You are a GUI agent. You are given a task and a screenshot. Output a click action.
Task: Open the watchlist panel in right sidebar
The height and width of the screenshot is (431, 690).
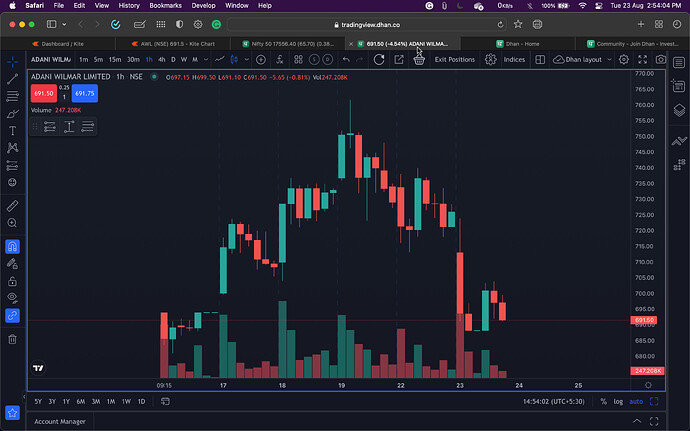[679, 63]
